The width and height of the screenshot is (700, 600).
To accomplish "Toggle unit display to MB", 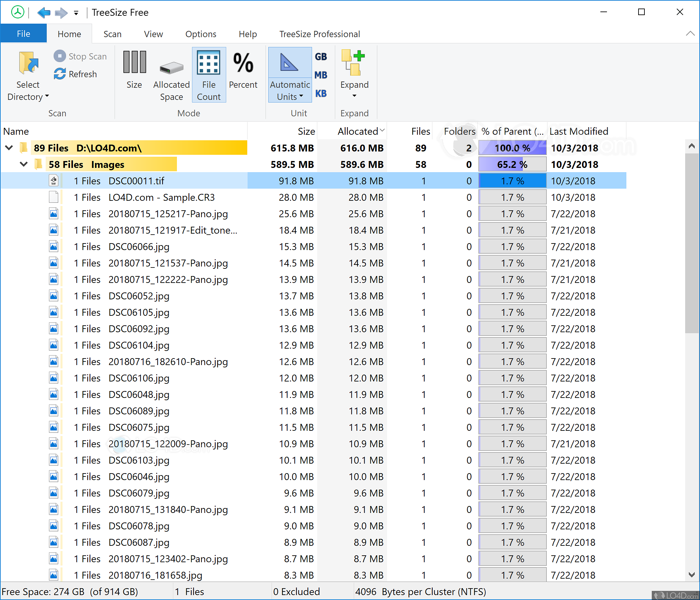I will [321, 75].
